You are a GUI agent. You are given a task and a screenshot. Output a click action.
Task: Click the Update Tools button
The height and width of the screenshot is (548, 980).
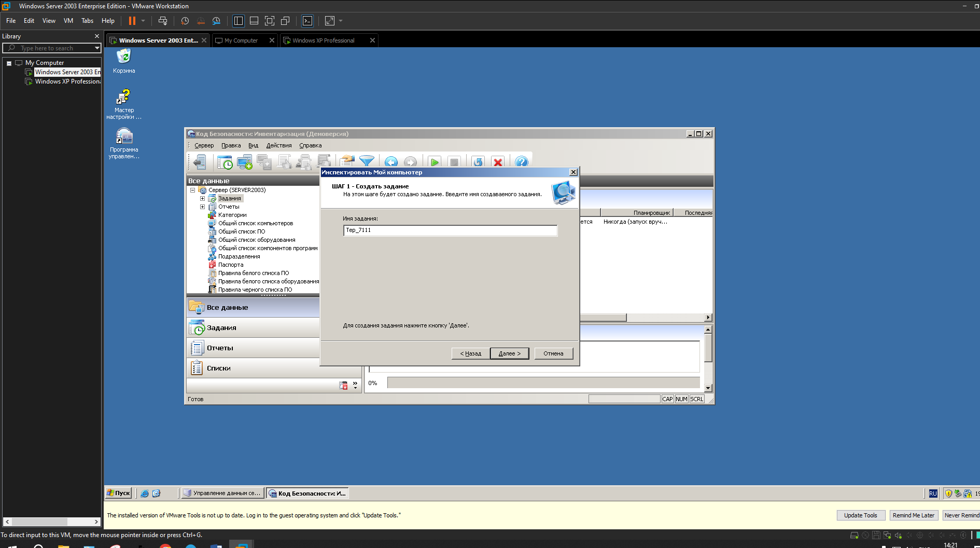click(x=860, y=515)
